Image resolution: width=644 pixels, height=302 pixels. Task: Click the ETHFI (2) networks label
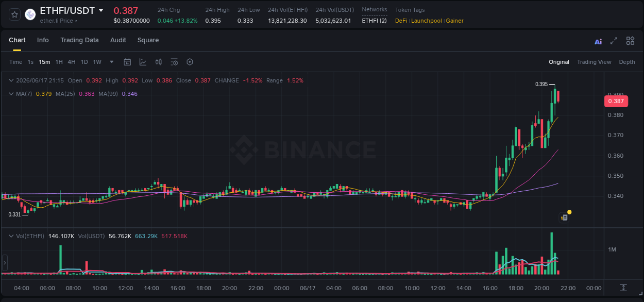[374, 21]
